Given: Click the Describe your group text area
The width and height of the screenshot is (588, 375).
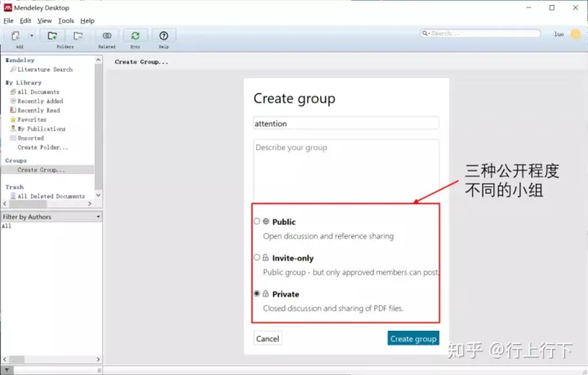Looking at the screenshot, I should click(x=345, y=171).
